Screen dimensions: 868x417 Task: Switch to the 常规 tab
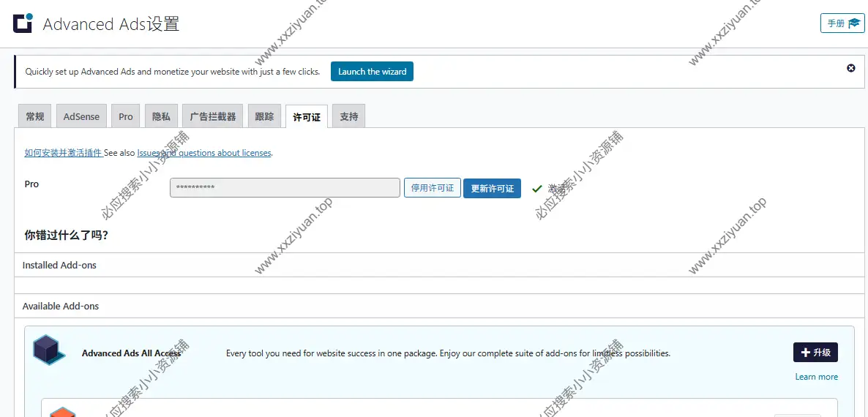(x=35, y=116)
